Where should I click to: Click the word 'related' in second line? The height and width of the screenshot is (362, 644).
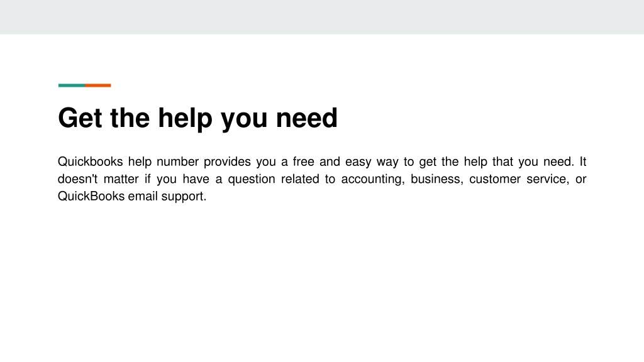300,179
